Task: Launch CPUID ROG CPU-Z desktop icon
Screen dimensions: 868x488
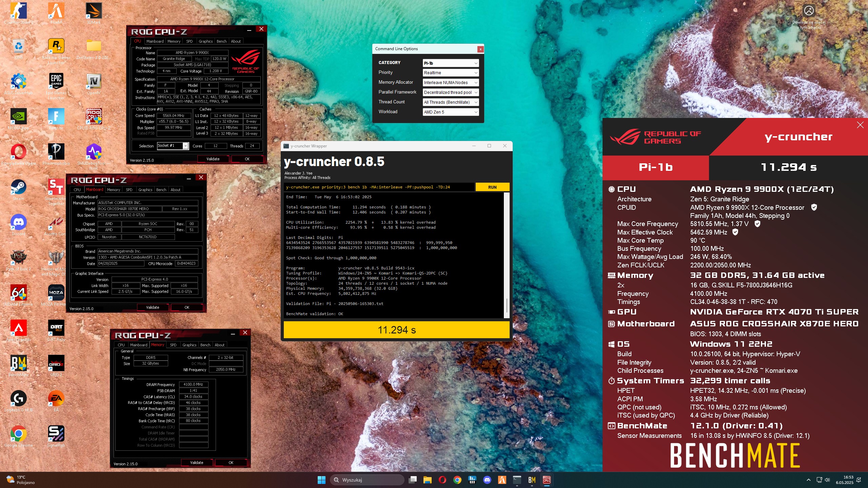Action: coord(94,119)
